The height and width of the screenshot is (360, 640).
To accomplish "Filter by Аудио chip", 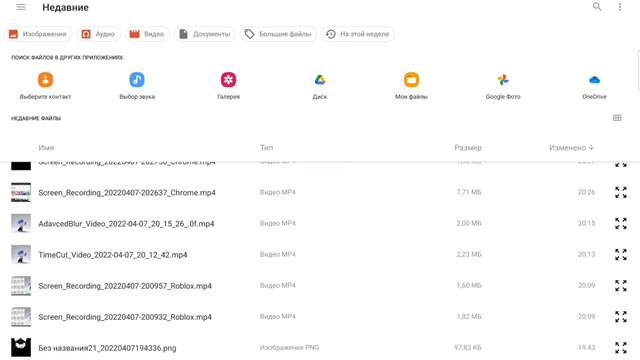I will click(x=98, y=34).
